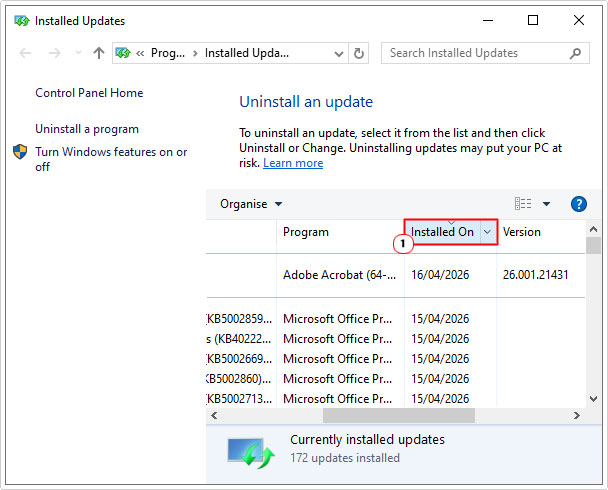Click the Back navigation arrow
The width and height of the screenshot is (608, 490).
pyautogui.click(x=25, y=53)
